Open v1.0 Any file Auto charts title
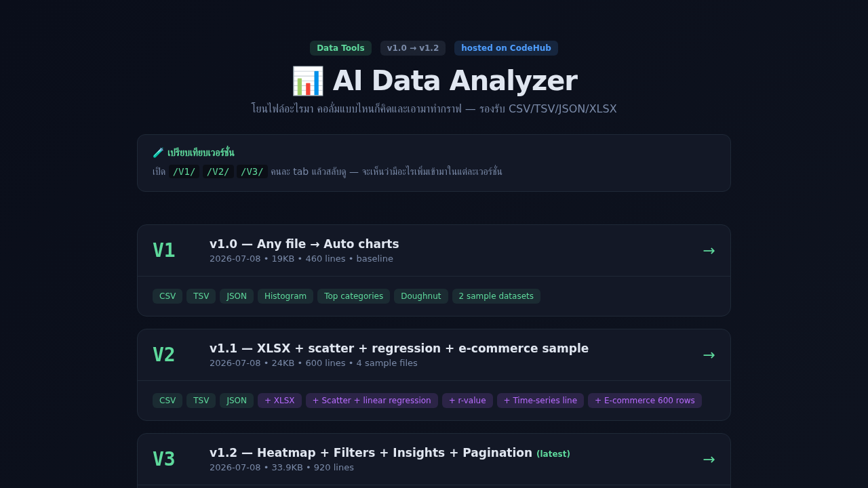The image size is (868, 488). (x=304, y=244)
